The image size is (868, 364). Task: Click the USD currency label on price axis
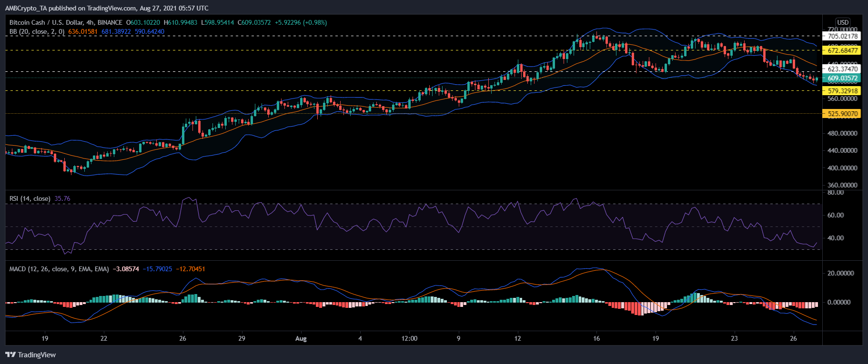click(843, 22)
